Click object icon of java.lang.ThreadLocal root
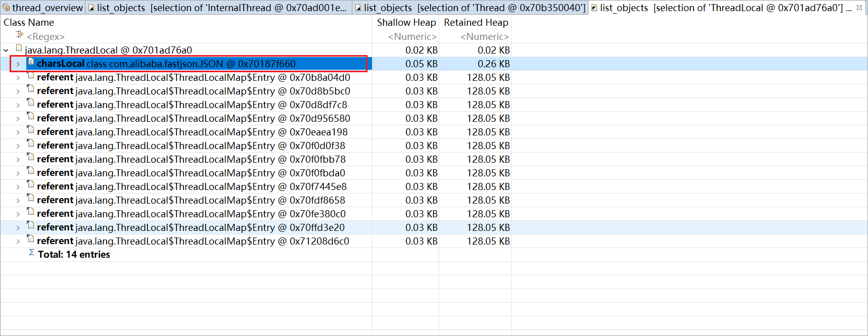 coord(19,48)
